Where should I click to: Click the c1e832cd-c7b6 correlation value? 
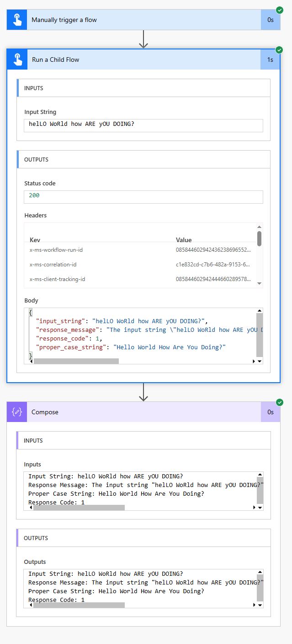213,265
